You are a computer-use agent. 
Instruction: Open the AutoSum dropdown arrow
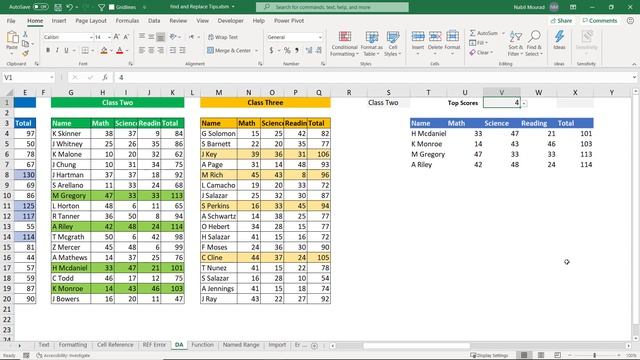coord(503,33)
